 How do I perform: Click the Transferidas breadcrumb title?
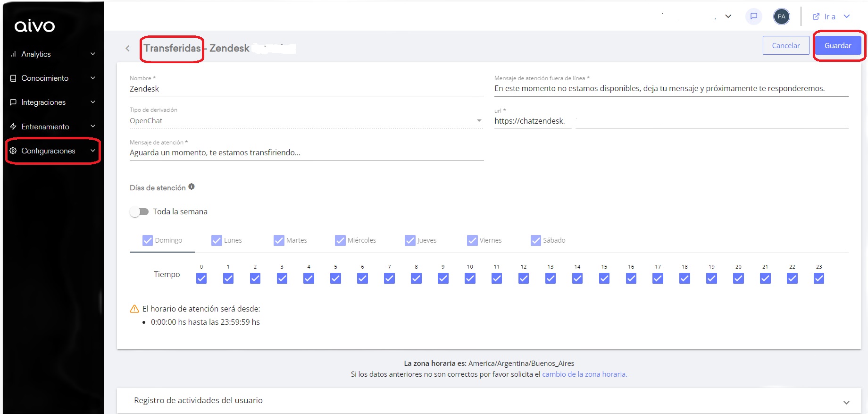[172, 48]
